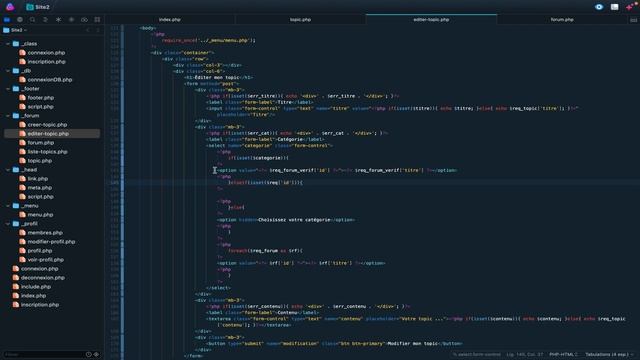Collapse the _footer folder

[x=8, y=89]
